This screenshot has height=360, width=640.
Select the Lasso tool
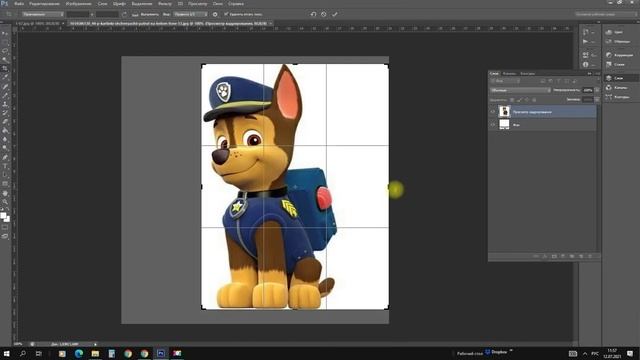pos(5,51)
